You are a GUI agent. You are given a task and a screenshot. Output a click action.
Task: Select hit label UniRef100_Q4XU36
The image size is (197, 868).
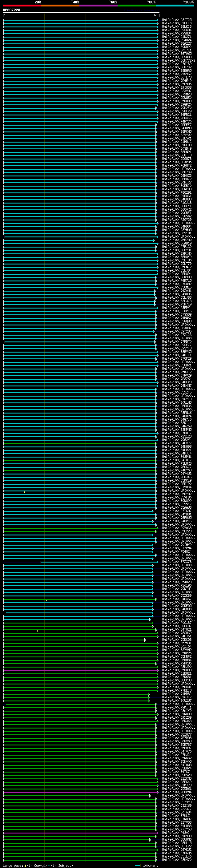(177, 294)
